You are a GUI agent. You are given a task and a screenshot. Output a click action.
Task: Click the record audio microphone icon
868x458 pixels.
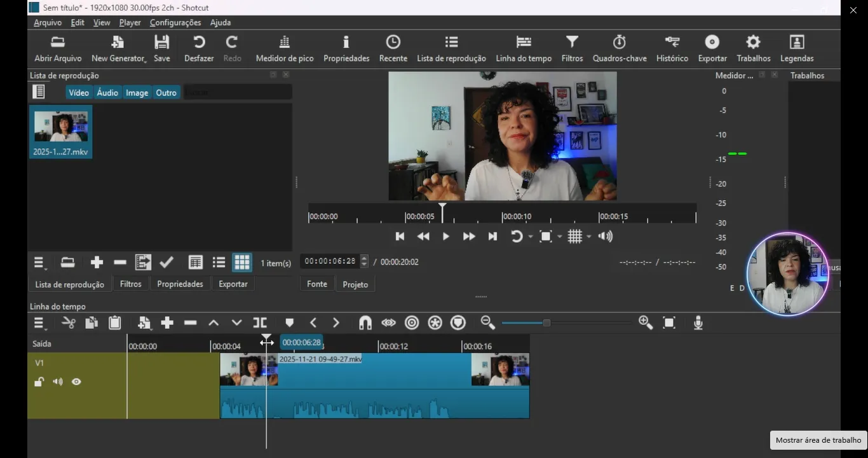698,323
